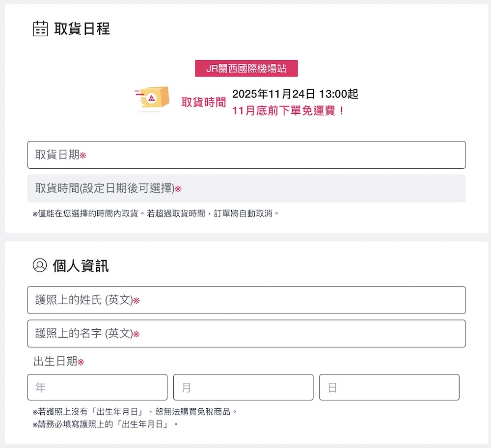Click the 年 birth year input box
The height and width of the screenshot is (448, 491).
pos(97,387)
